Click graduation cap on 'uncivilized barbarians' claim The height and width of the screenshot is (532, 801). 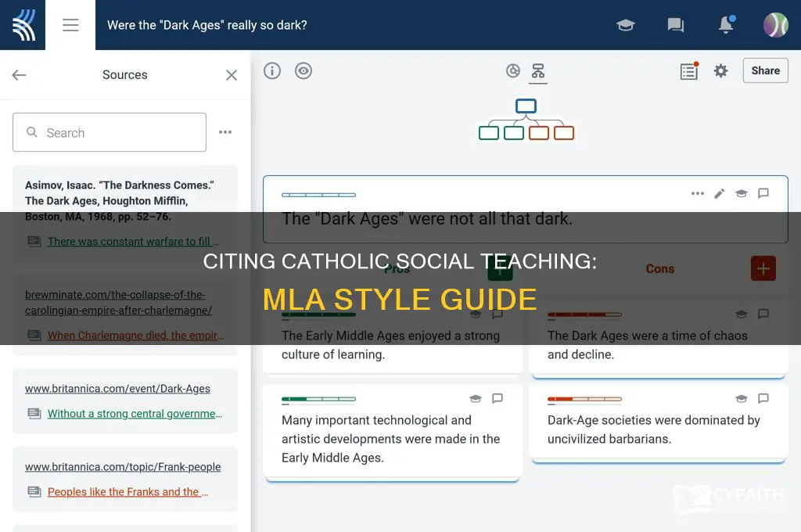coord(742,399)
